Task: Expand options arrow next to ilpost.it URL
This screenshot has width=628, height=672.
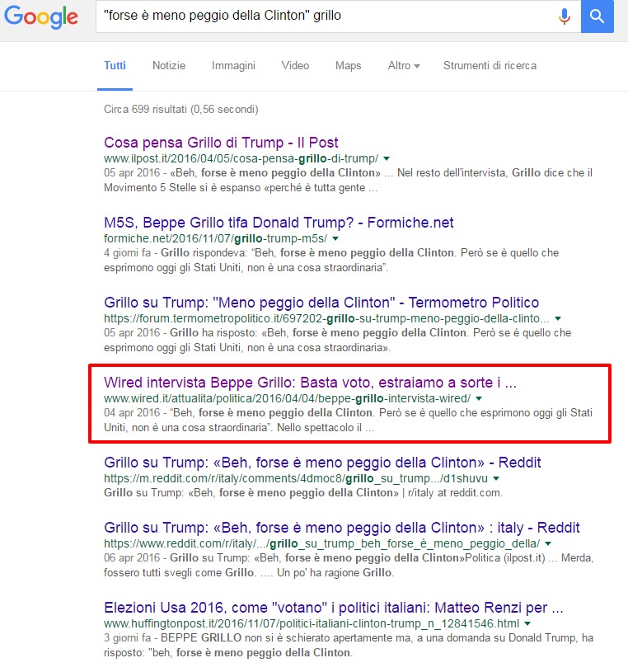Action: pyautogui.click(x=387, y=158)
